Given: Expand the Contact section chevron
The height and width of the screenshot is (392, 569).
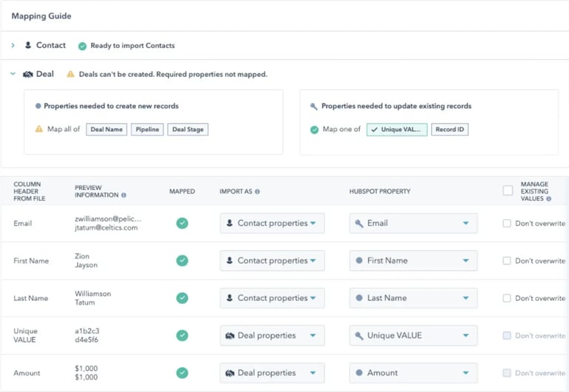Looking at the screenshot, I should pyautogui.click(x=13, y=45).
